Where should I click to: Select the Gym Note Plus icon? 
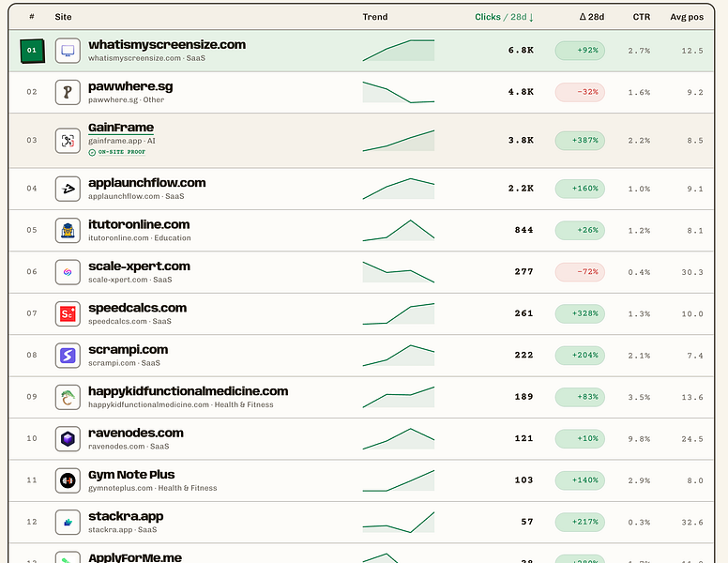click(x=68, y=480)
